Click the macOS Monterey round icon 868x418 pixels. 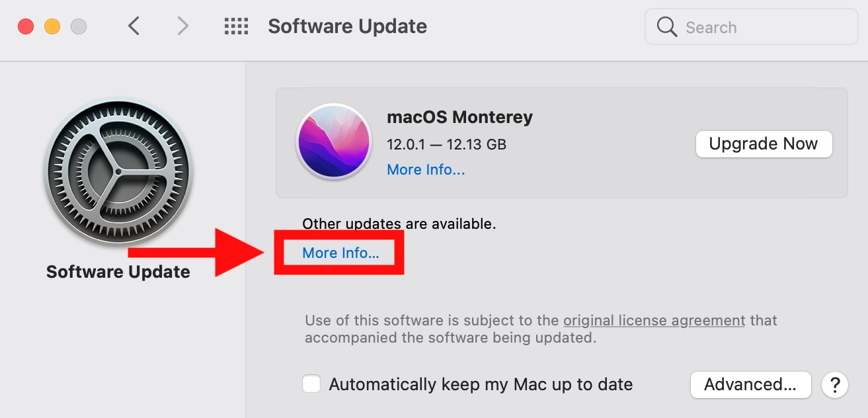pyautogui.click(x=333, y=142)
